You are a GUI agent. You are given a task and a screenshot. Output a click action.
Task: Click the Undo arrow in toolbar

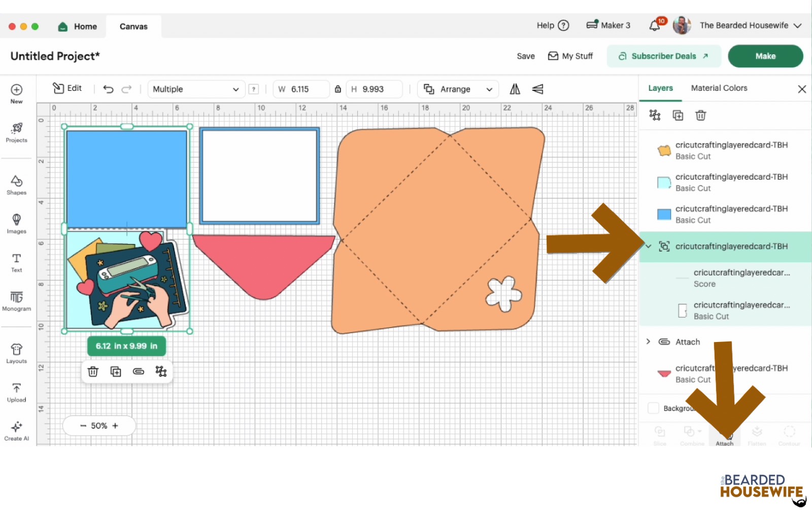pyautogui.click(x=108, y=89)
